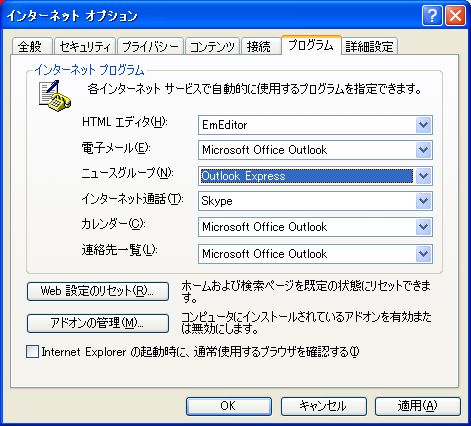Switch to the 全般 tab
Image resolution: width=471 pixels, height=426 pixels.
[32, 46]
